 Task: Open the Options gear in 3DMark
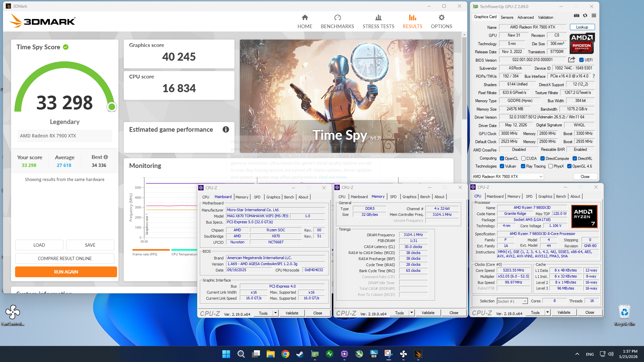coord(441,17)
